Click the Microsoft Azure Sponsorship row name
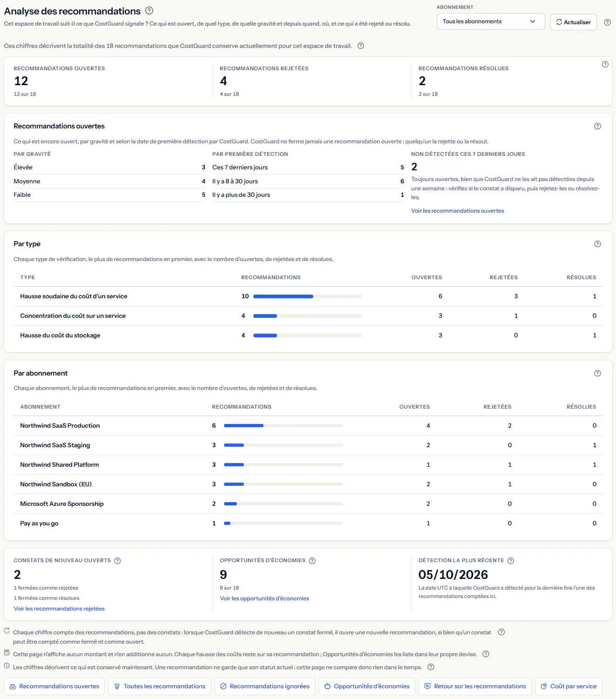This screenshot has height=699, width=616. [x=62, y=504]
